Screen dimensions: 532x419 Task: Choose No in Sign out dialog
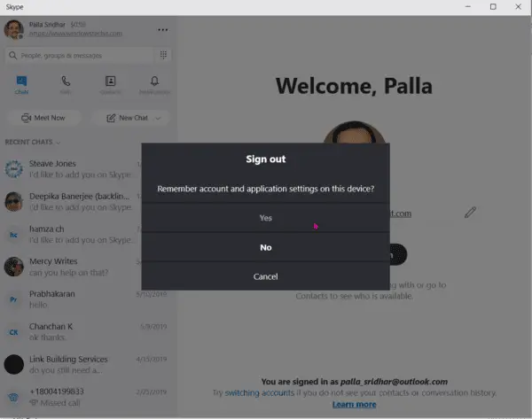click(x=266, y=247)
